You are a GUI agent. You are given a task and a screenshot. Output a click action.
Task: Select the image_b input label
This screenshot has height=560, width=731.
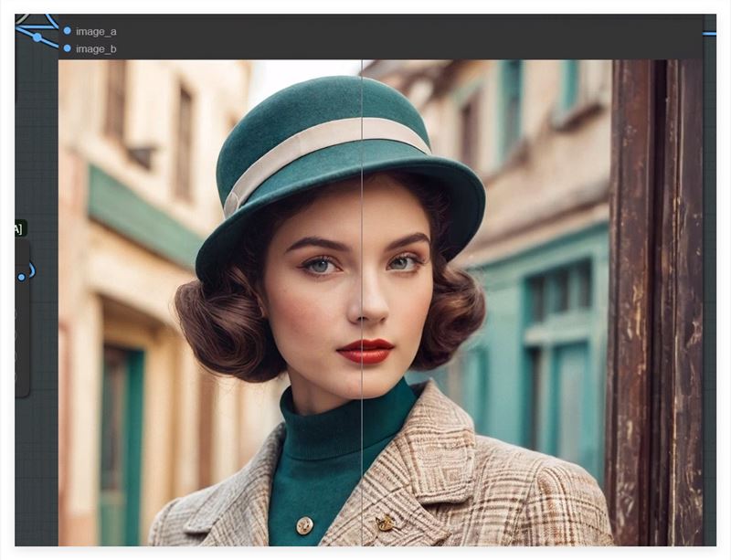tap(96, 49)
